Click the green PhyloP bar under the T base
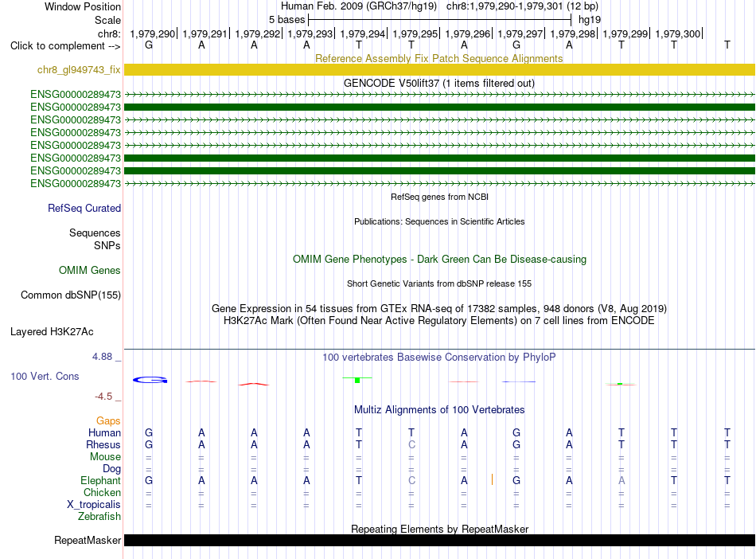The image size is (756, 559). (x=357, y=381)
